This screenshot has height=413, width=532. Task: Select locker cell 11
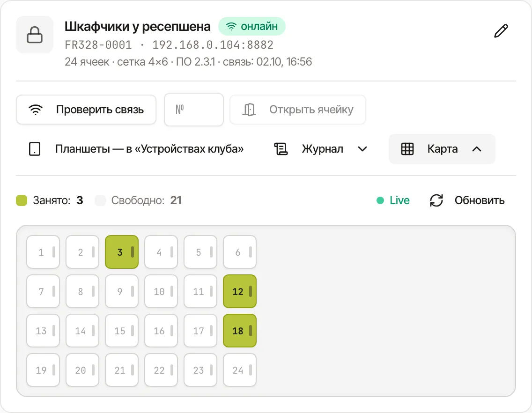200,292
